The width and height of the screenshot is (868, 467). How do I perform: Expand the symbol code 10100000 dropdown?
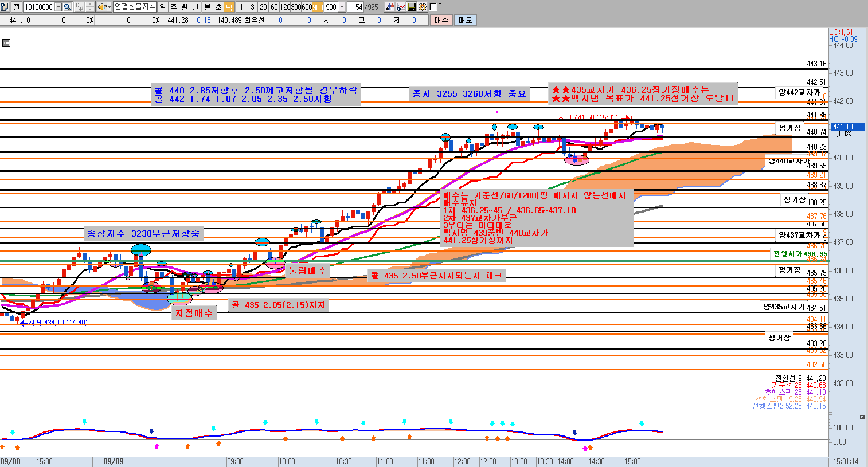tap(58, 7)
